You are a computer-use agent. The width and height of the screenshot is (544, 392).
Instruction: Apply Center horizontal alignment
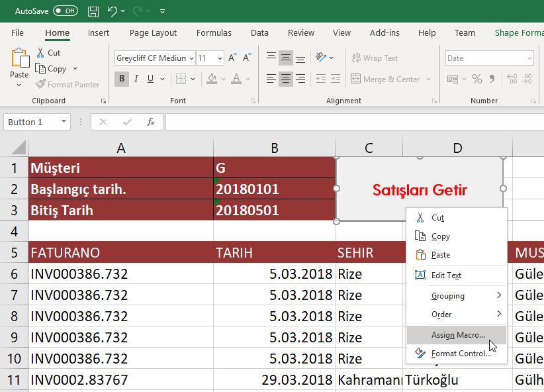286,79
